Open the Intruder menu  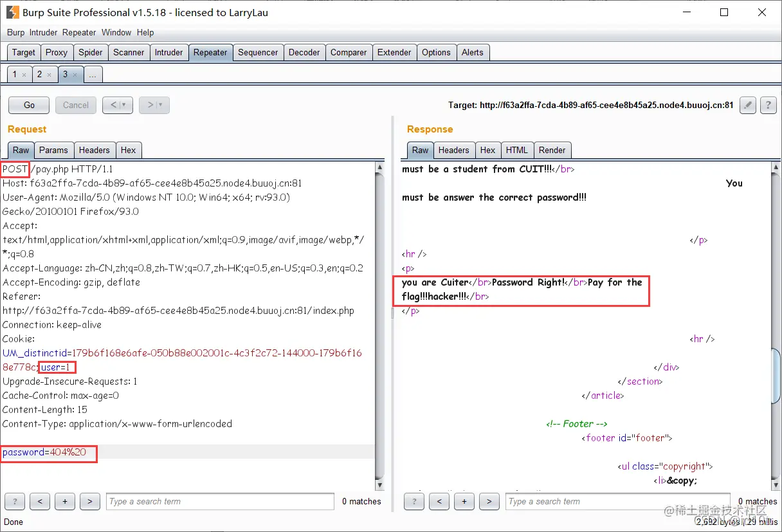point(43,32)
